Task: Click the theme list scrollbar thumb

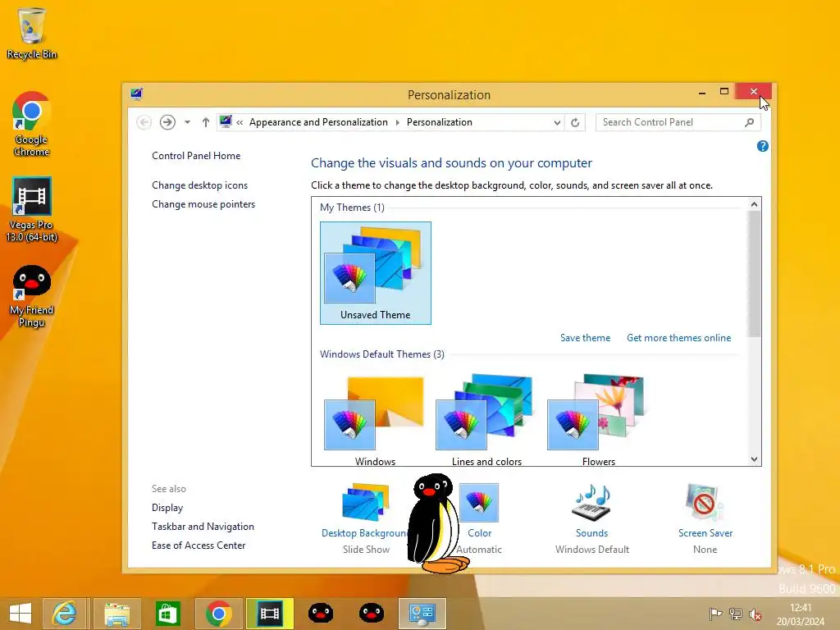Action: coord(755,274)
